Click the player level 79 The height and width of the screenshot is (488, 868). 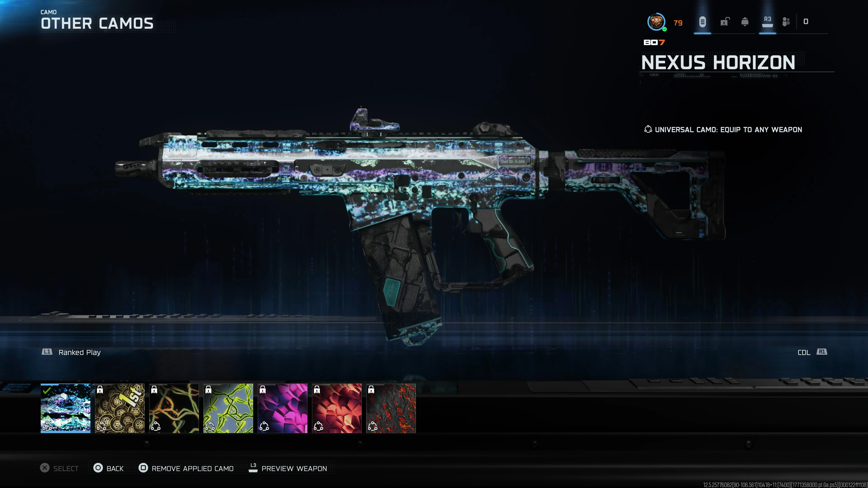(x=678, y=23)
